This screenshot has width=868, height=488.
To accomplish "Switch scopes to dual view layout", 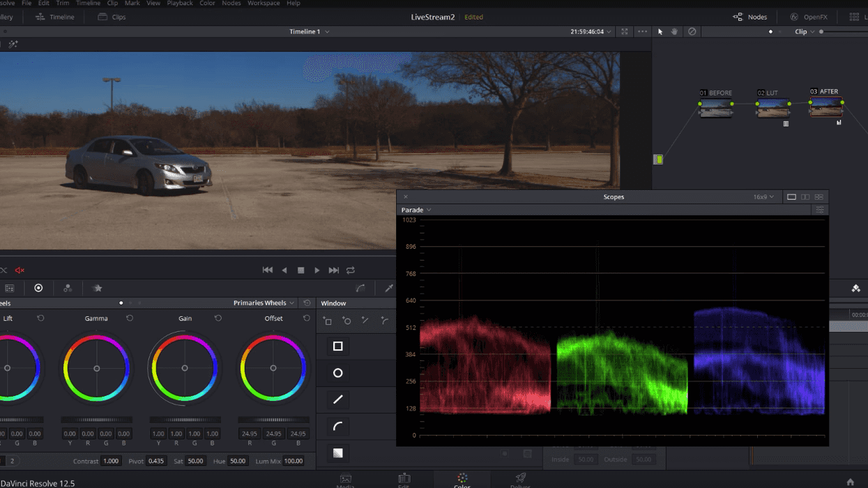I will coord(805,197).
